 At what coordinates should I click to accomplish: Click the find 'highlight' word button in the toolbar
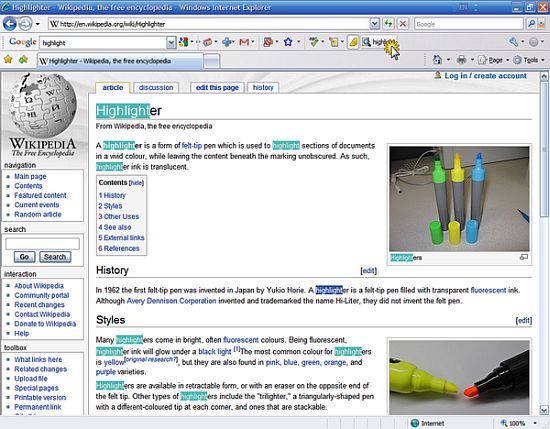coord(379,42)
